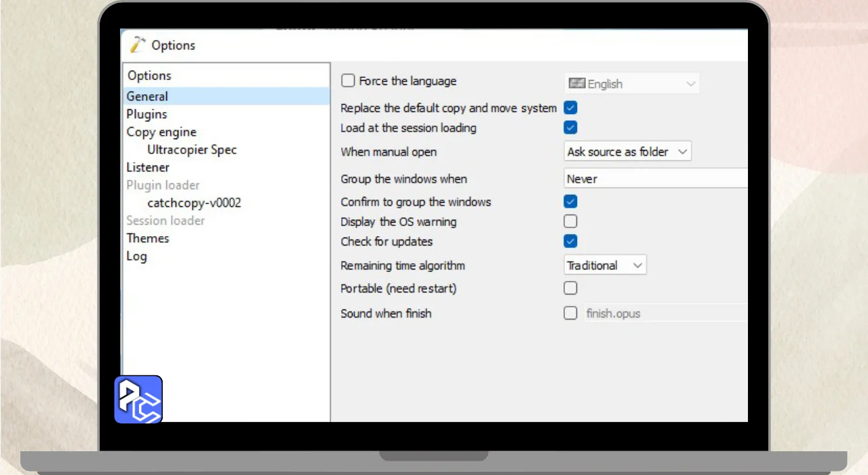Click the blue PC logo badge
The height and width of the screenshot is (475, 868).
point(138,399)
